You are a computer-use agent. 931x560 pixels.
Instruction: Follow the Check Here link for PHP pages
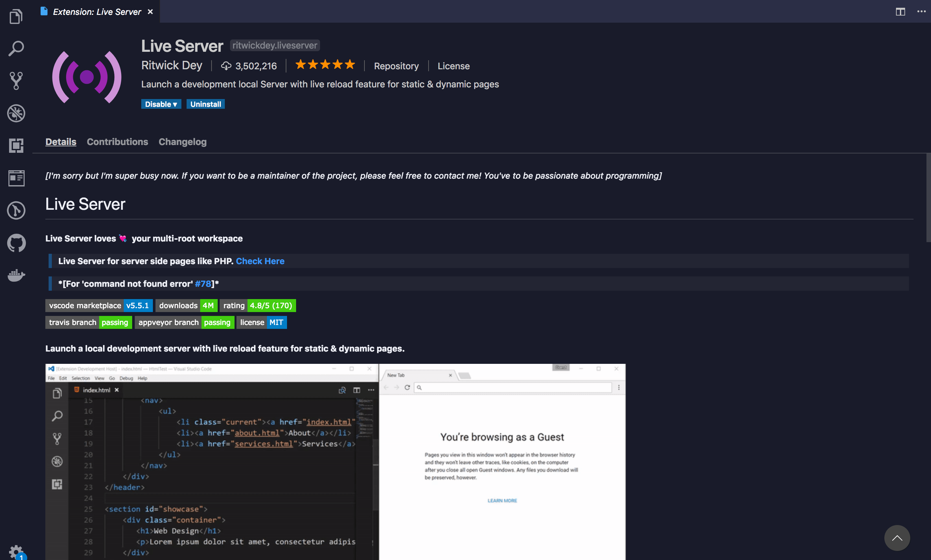pyautogui.click(x=260, y=261)
